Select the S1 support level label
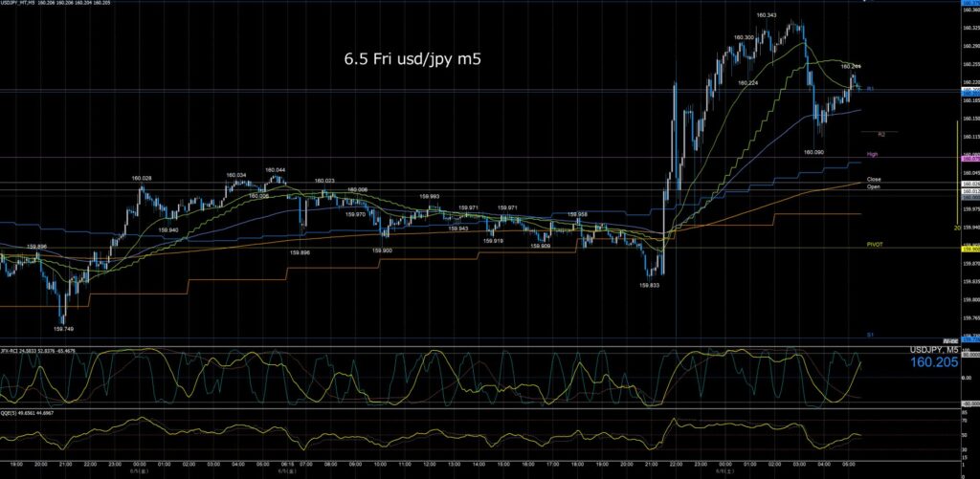Image resolution: width=980 pixels, height=479 pixels. click(x=870, y=336)
